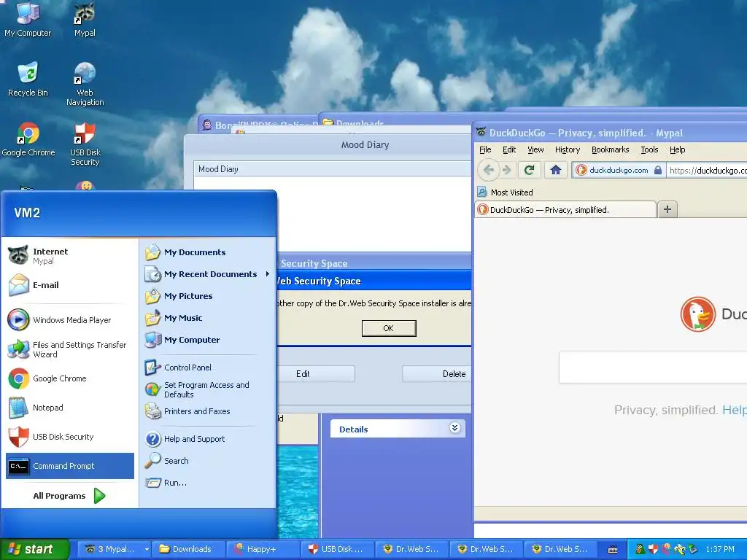Select the Google Chrome desktop shortcut
This screenshot has width=747, height=560.
pos(28,139)
